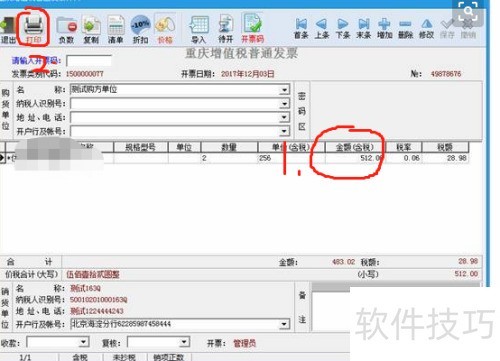Click the 税率 column header
The width and height of the screenshot is (500, 361).
point(404,147)
